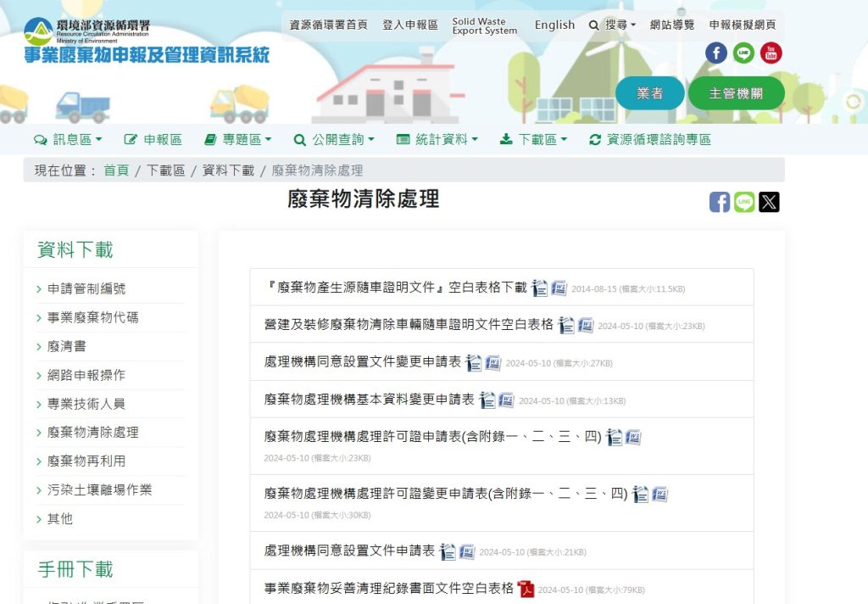Share the page via the X share icon
The height and width of the screenshot is (604, 868).
pos(769,202)
